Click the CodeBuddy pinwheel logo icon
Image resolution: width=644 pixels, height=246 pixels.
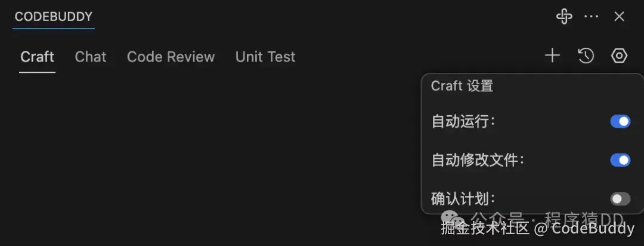564,17
